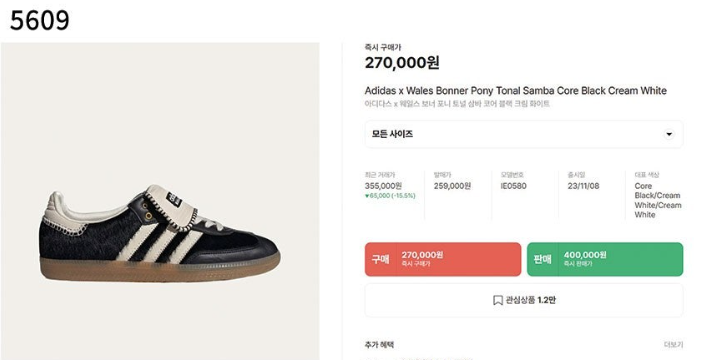Click the green ▼65,000 price drop indicator
716x360 pixels.
coord(390,196)
